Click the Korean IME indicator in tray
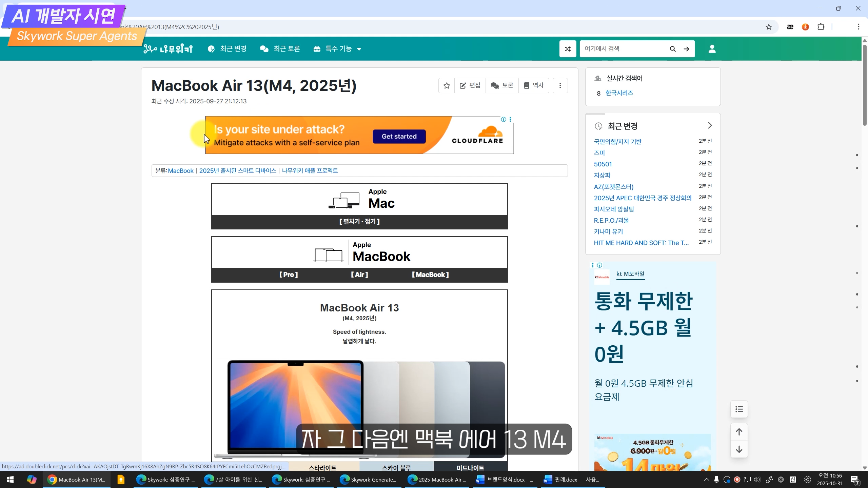Viewport: 868px width, 488px height. 793,480
